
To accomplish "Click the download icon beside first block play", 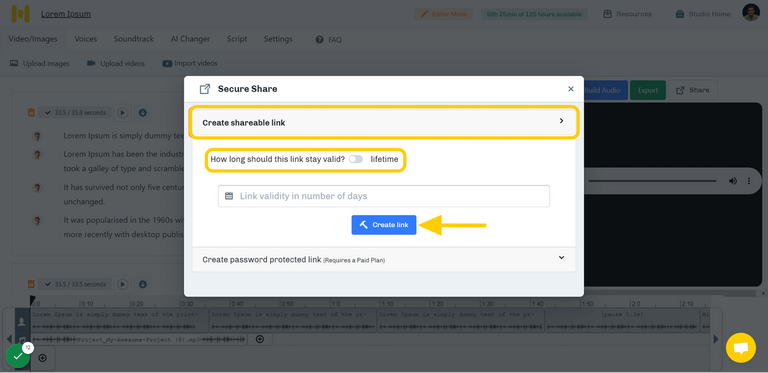I will pos(143,113).
